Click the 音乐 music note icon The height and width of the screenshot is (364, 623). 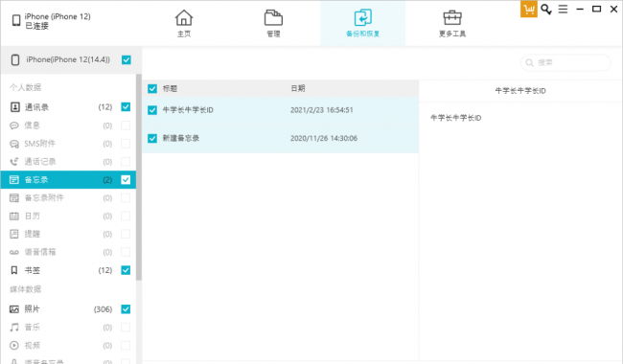14,327
